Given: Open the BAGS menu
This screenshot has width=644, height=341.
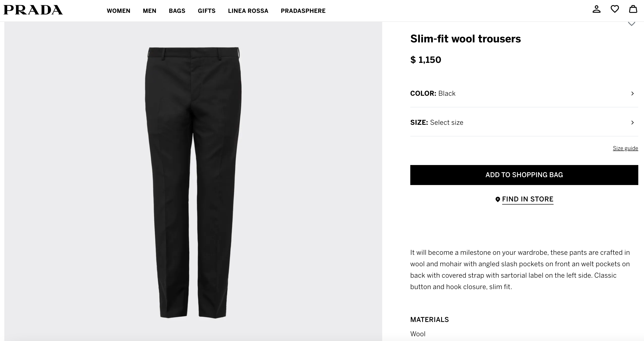Looking at the screenshot, I should (177, 11).
